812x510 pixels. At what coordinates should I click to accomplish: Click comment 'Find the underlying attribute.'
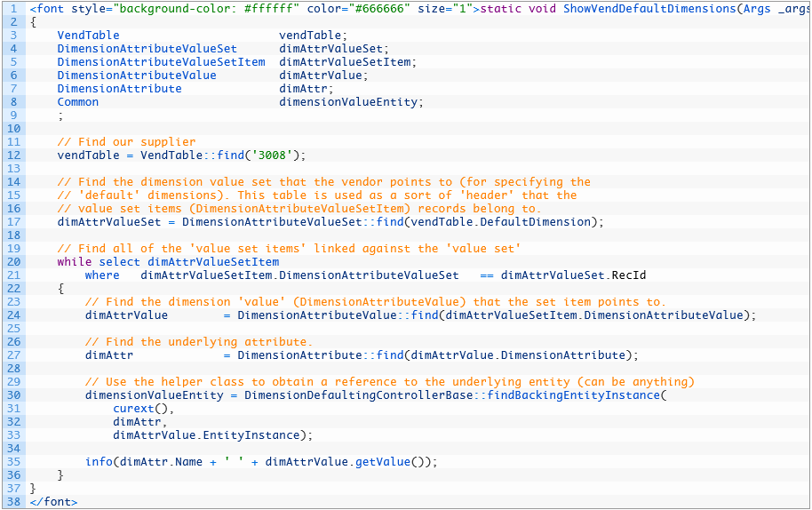[199, 342]
